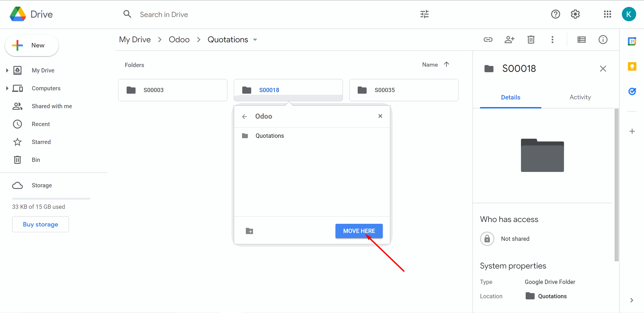
Task: Switch to Activity tab
Action: click(580, 97)
